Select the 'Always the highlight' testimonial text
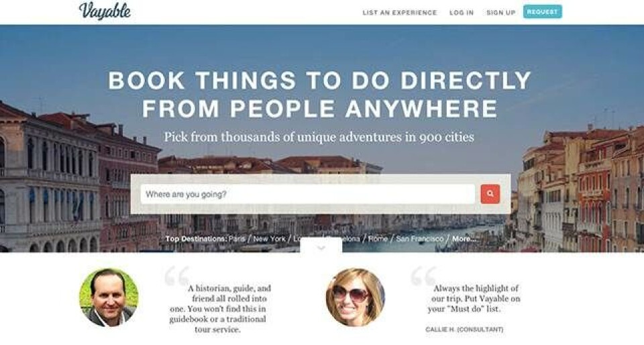644x345 pixels. pos(474,299)
